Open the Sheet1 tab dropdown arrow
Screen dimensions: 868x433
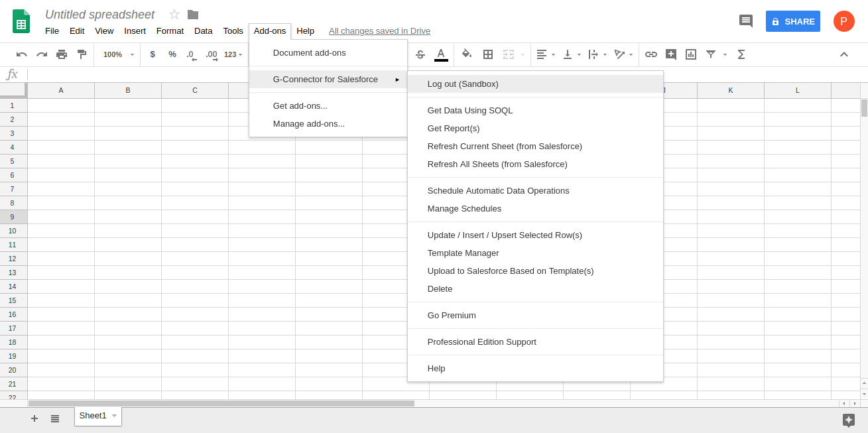point(114,416)
